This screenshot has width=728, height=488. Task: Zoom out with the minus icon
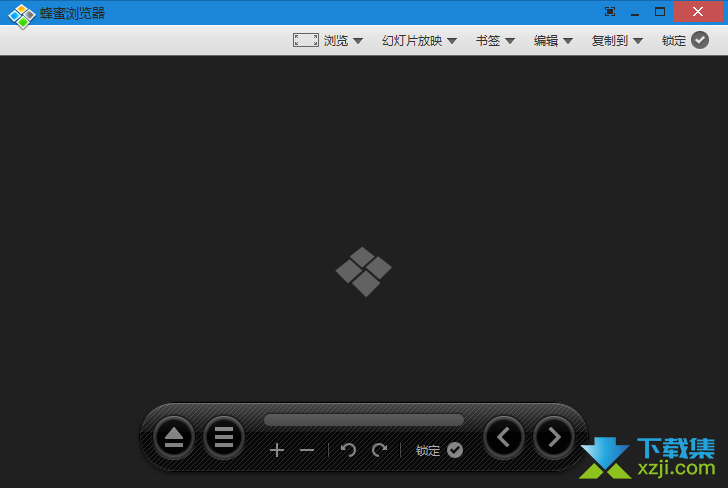click(307, 450)
